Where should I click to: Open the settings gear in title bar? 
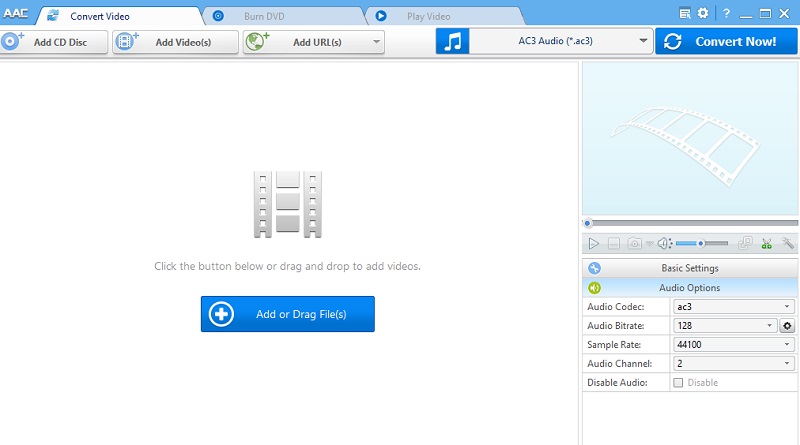(703, 13)
